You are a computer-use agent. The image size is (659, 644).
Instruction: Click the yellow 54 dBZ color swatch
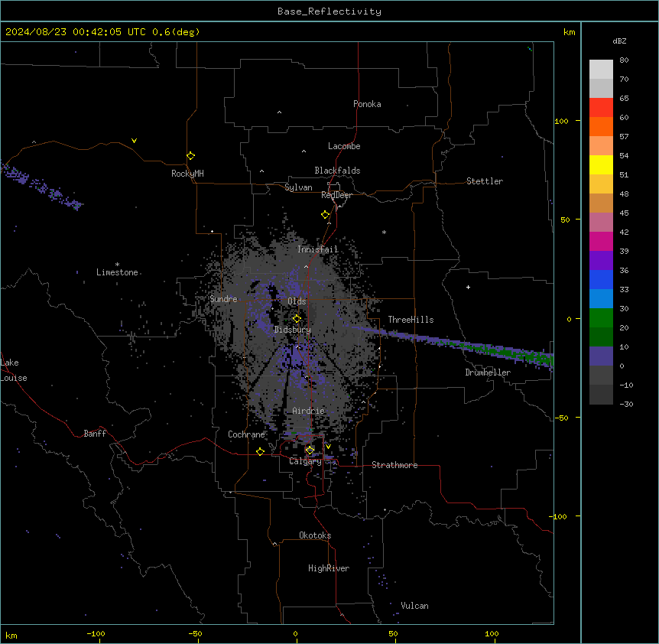tap(601, 164)
